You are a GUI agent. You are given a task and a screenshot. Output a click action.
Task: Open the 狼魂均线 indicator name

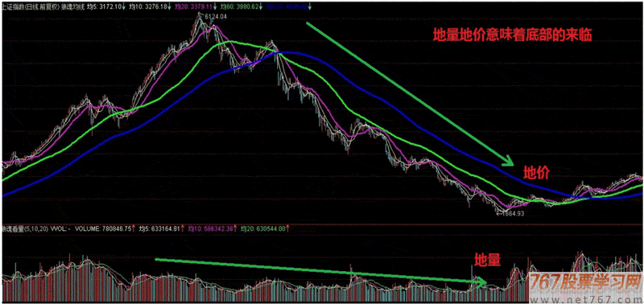coord(72,6)
